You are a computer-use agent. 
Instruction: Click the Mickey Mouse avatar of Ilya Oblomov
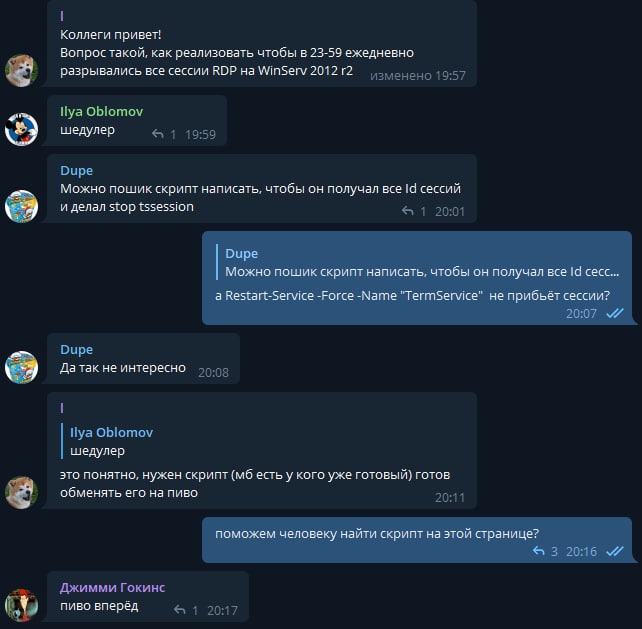click(x=21, y=129)
